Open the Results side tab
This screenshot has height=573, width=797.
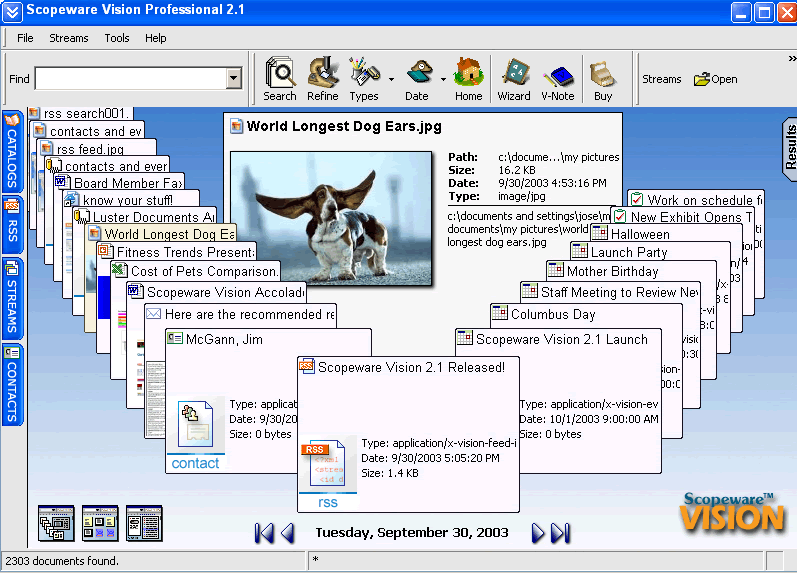(x=790, y=149)
